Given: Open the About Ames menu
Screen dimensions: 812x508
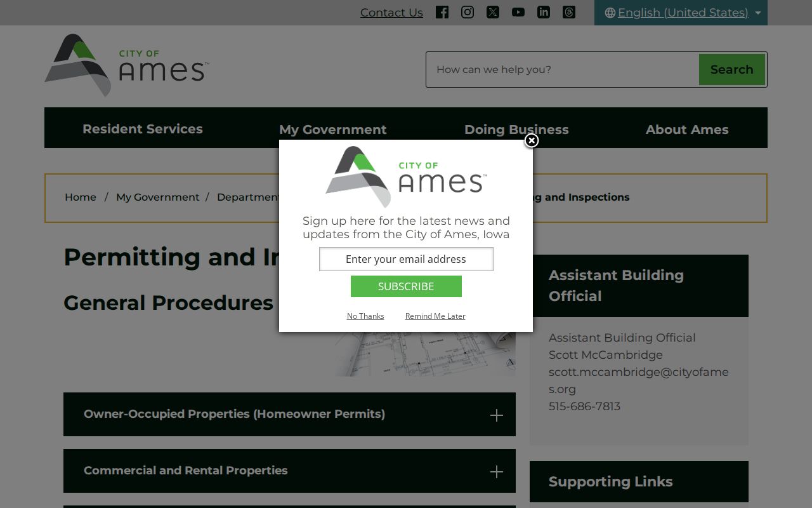Looking at the screenshot, I should tap(687, 130).
